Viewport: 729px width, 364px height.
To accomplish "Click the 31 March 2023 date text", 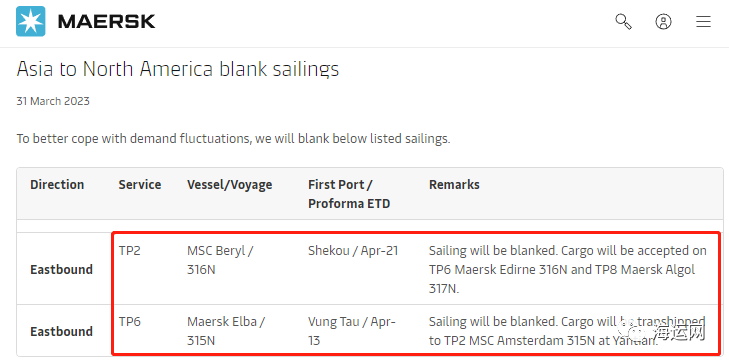I will point(53,101).
